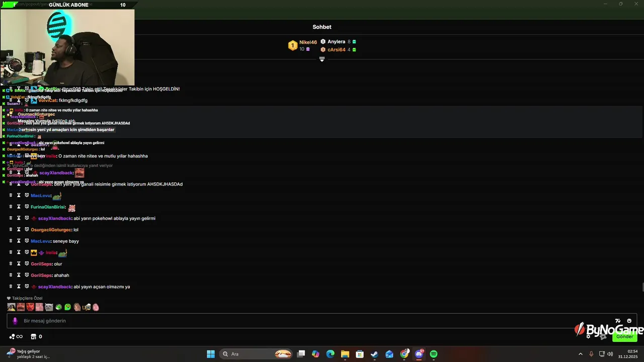
Task: Delete 'abi yayın açsan olmazmı ya' message
Action: tap(11, 286)
